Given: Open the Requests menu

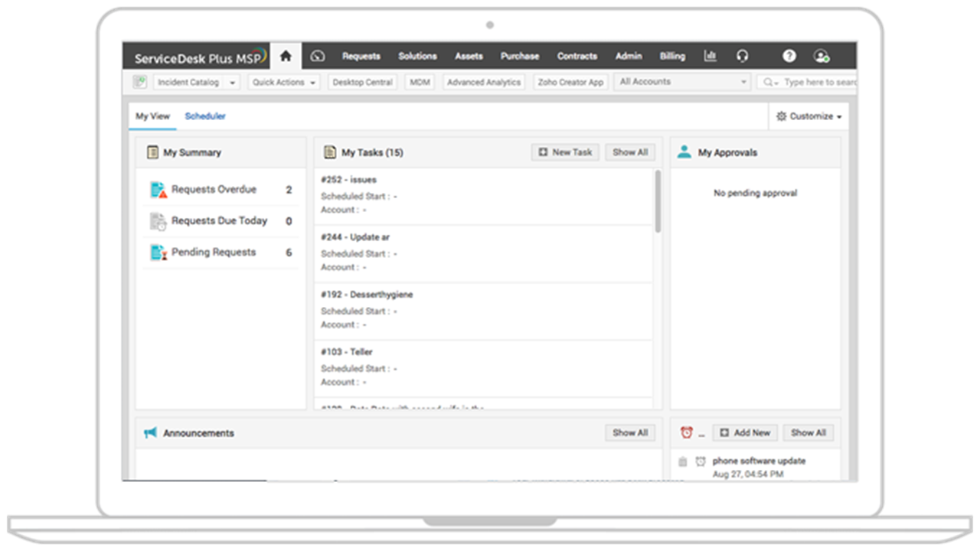Looking at the screenshot, I should (x=361, y=56).
